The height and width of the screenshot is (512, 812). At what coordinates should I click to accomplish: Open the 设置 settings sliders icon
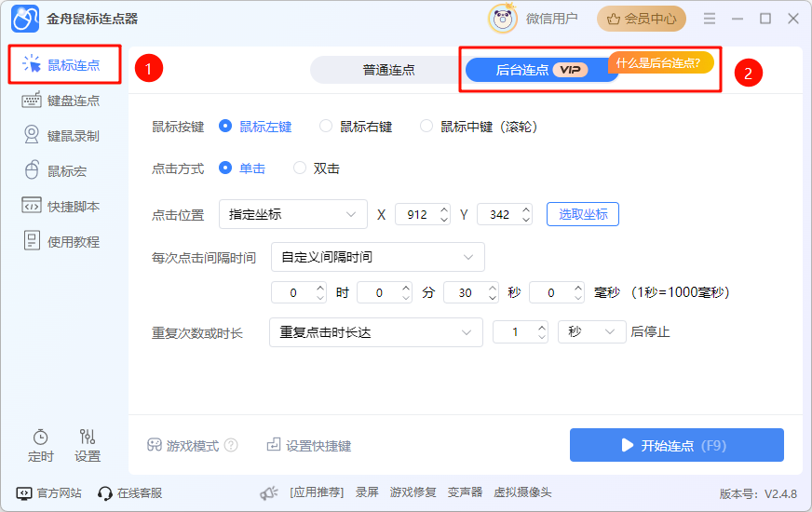(88, 437)
